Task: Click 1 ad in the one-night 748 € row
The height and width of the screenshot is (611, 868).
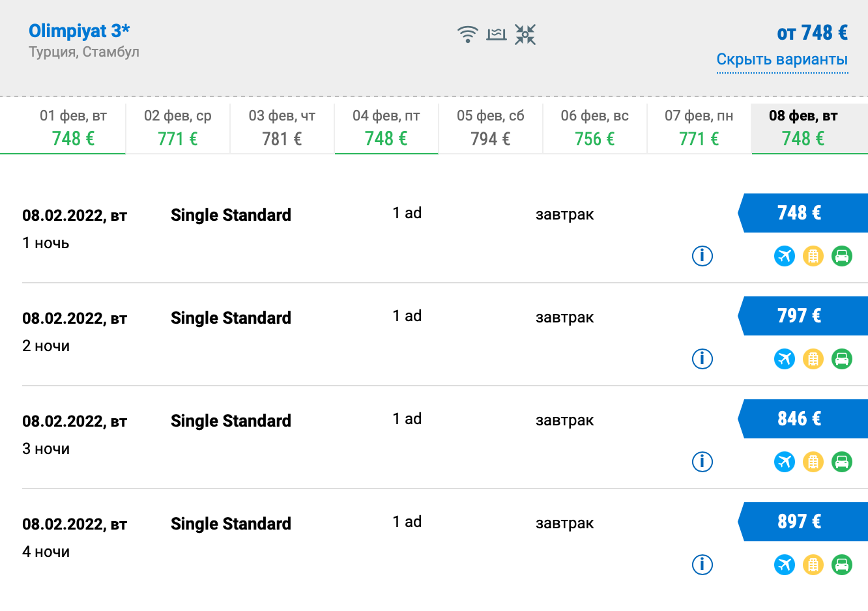Action: [407, 213]
